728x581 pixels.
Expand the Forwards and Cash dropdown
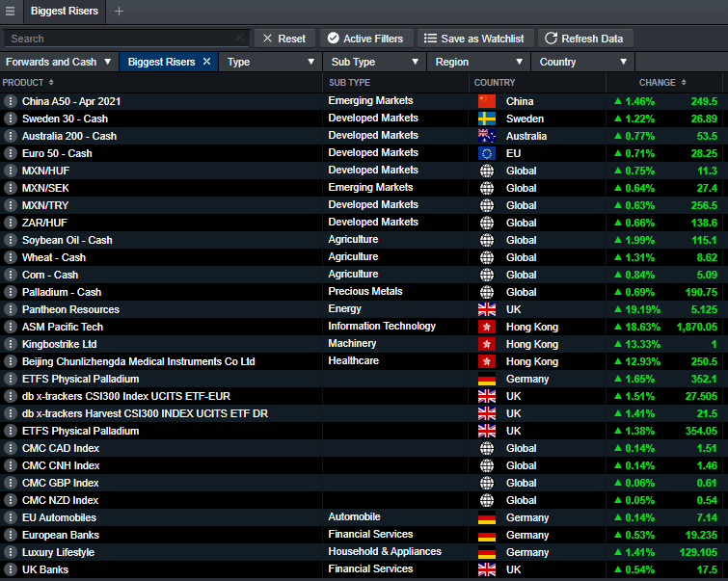[x=59, y=62]
